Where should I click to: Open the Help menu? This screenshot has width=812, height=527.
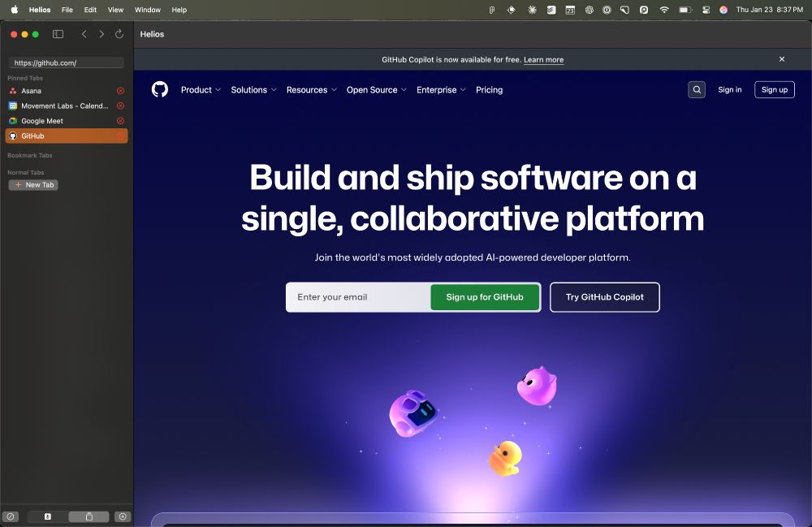tap(179, 10)
